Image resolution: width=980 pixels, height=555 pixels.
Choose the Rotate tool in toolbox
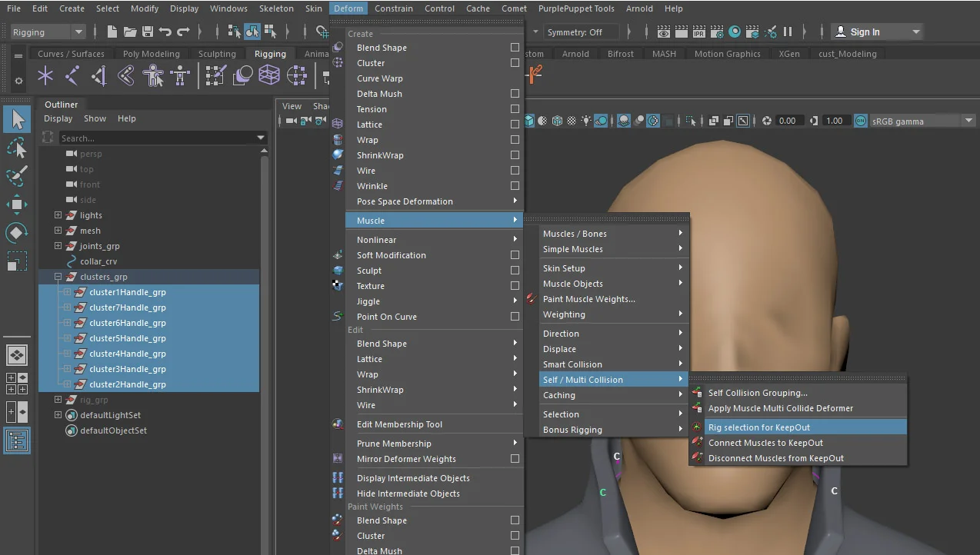pos(18,232)
